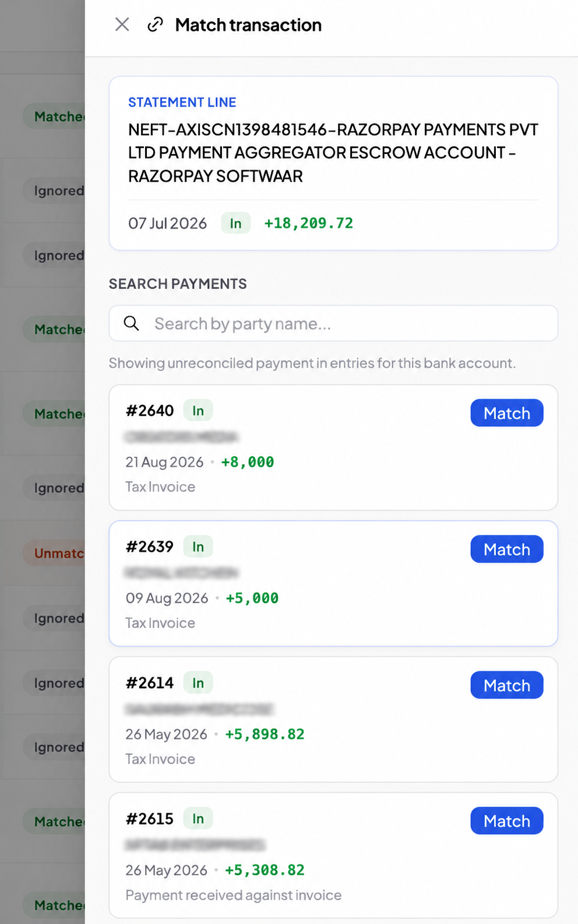Focus the Search by party name field

click(333, 323)
